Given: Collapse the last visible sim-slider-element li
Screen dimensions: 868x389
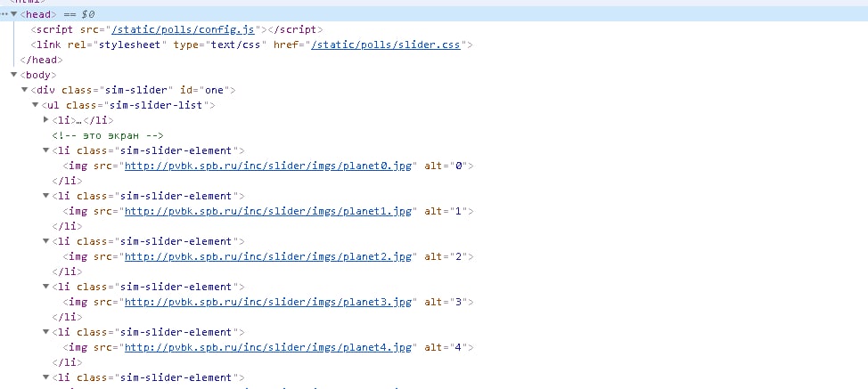Looking at the screenshot, I should pyautogui.click(x=46, y=377).
